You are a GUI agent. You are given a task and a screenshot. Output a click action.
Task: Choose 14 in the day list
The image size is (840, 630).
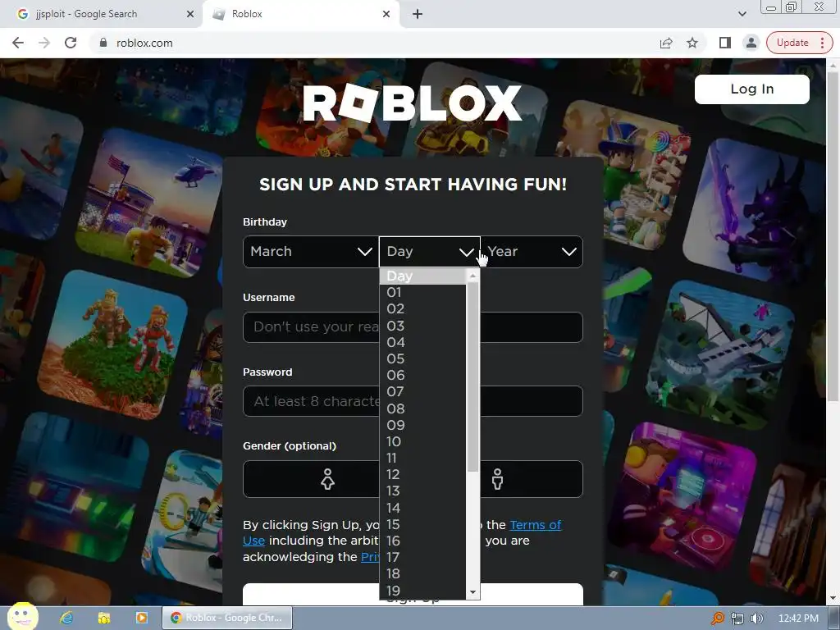[x=422, y=508]
